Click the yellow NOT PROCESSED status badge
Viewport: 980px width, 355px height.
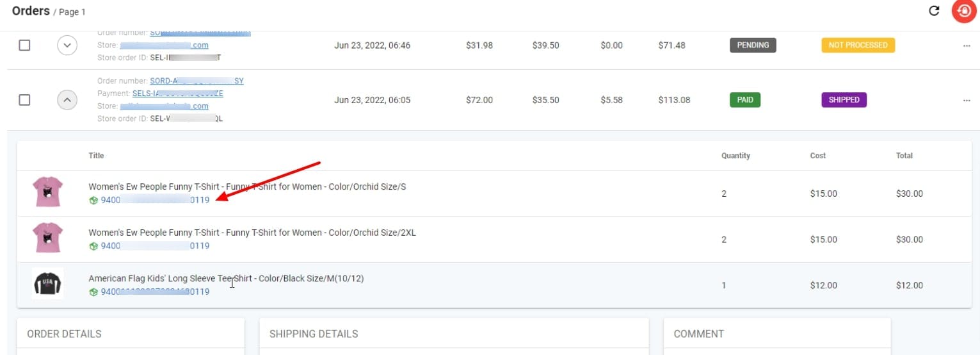[x=858, y=45]
